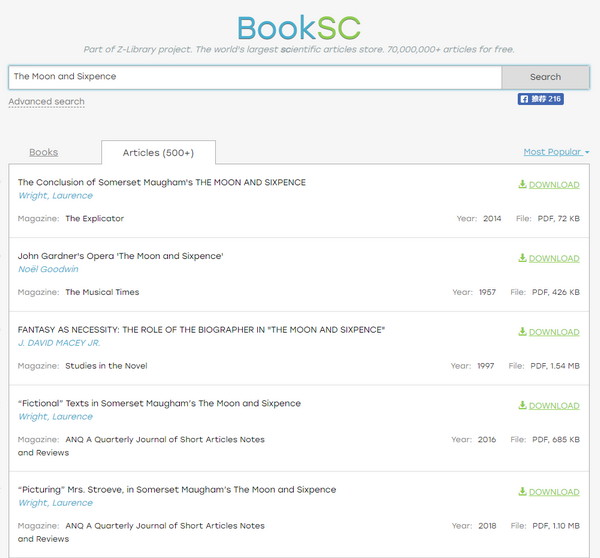
Task: Click the Z-Library project tagline text
Action: pyautogui.click(x=299, y=49)
